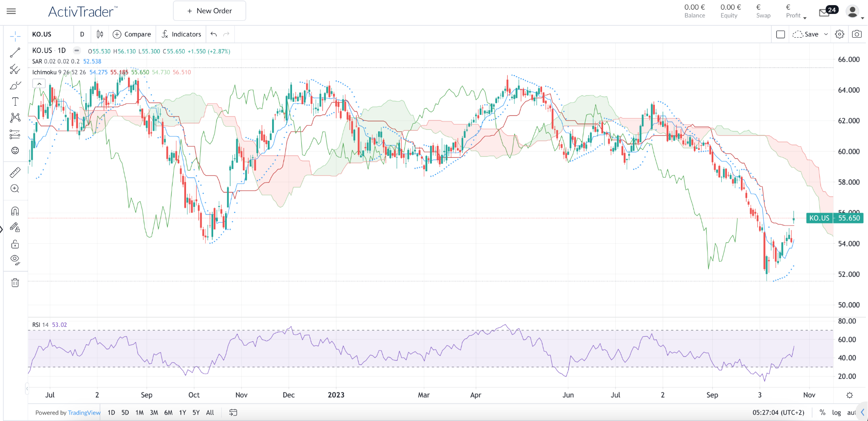
Task: Toggle lock all drawing tools
Action: click(x=15, y=244)
